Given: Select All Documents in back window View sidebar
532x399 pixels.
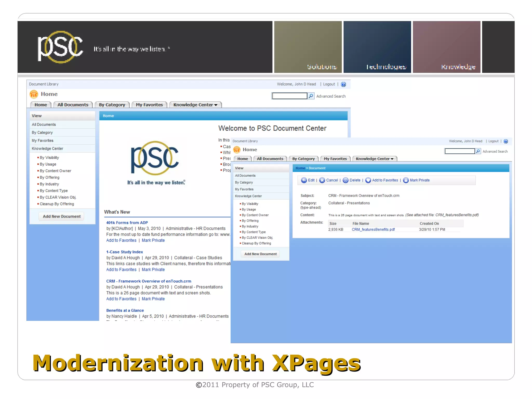Looking at the screenshot, I should coord(62,125).
